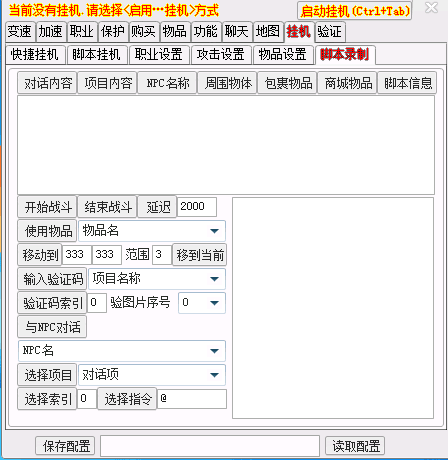This screenshot has height=460, width=448.
Task: Open the 脚本挂机 sub-tab
Action: tap(96, 54)
